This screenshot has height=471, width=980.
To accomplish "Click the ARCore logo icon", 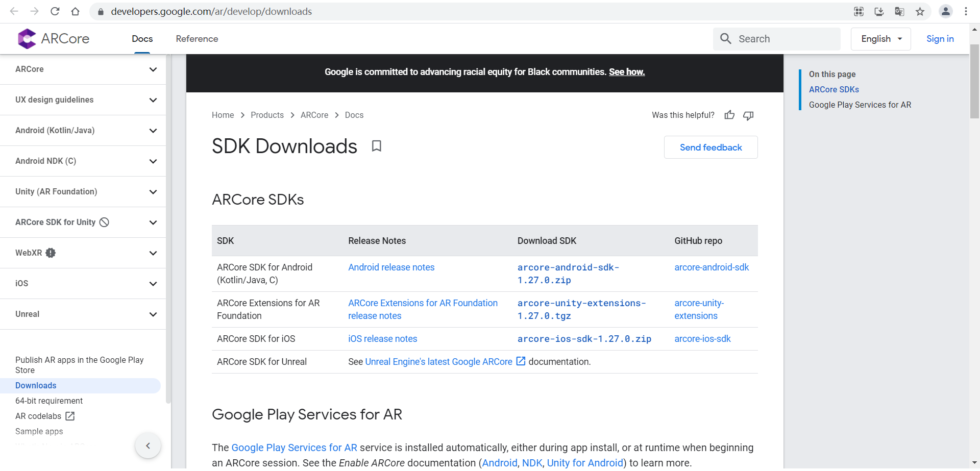I will point(27,39).
